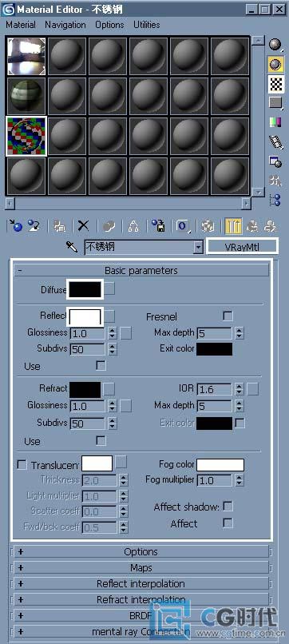Click the map button beside Reflect swatch
Viewport: 289px width, 644px height.
click(109, 316)
